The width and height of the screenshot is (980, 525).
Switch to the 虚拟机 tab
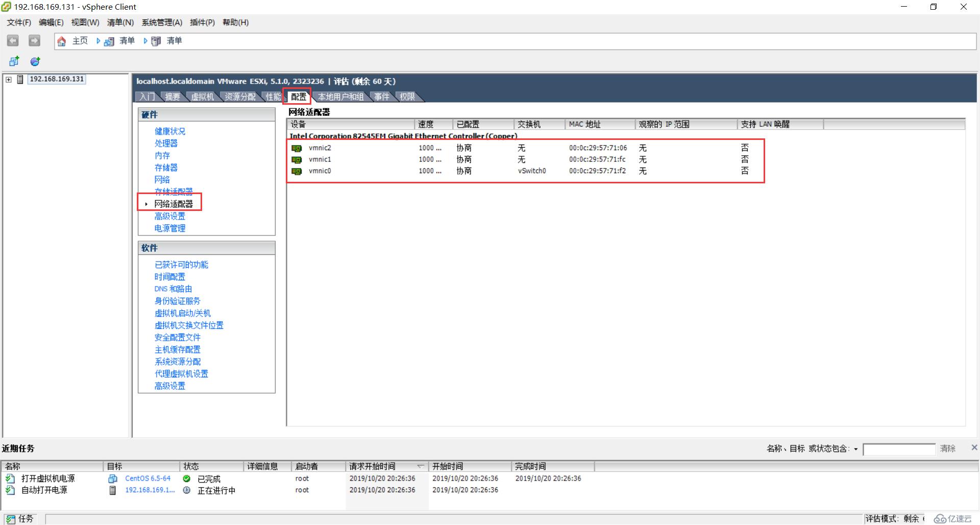(203, 97)
